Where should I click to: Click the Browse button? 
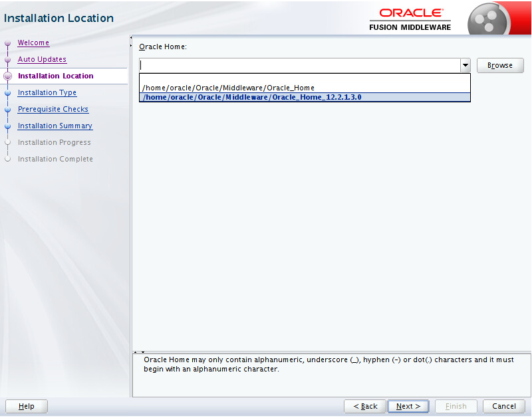point(500,65)
